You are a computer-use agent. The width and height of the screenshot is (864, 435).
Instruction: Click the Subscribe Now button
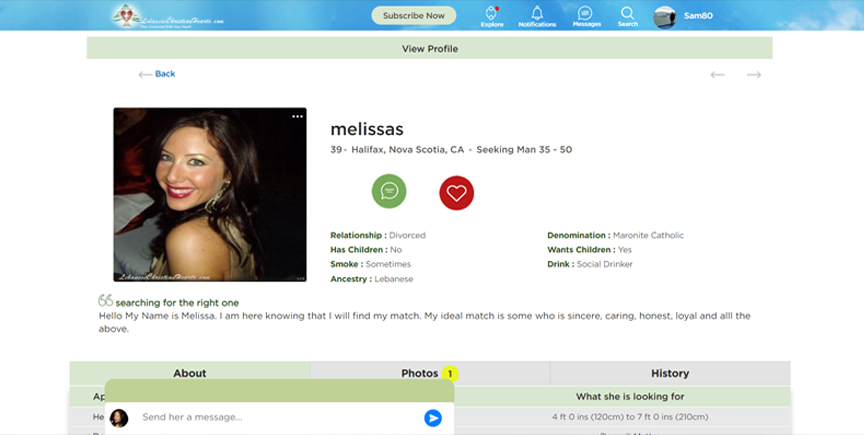click(x=413, y=16)
